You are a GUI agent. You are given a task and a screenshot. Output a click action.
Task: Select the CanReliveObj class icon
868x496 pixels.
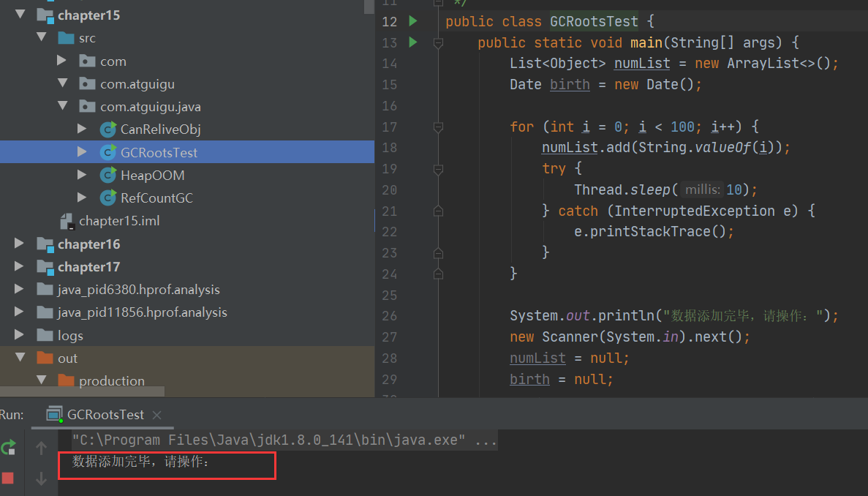tap(108, 129)
